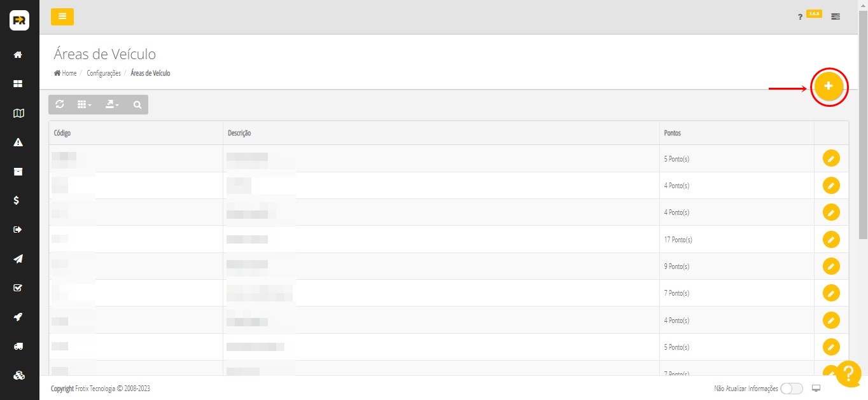This screenshot has height=400, width=868.
Task: Click the page vertical scrollbar
Action: click(x=863, y=127)
